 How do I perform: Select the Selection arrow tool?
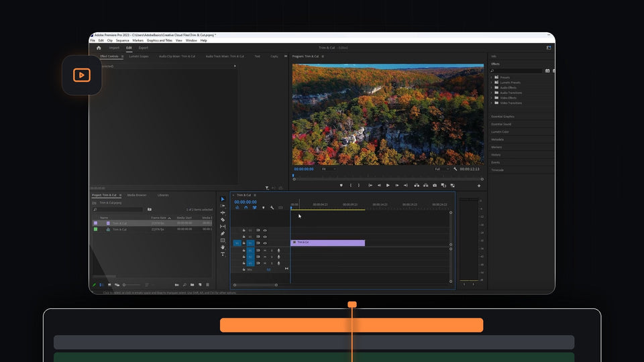pos(223,199)
